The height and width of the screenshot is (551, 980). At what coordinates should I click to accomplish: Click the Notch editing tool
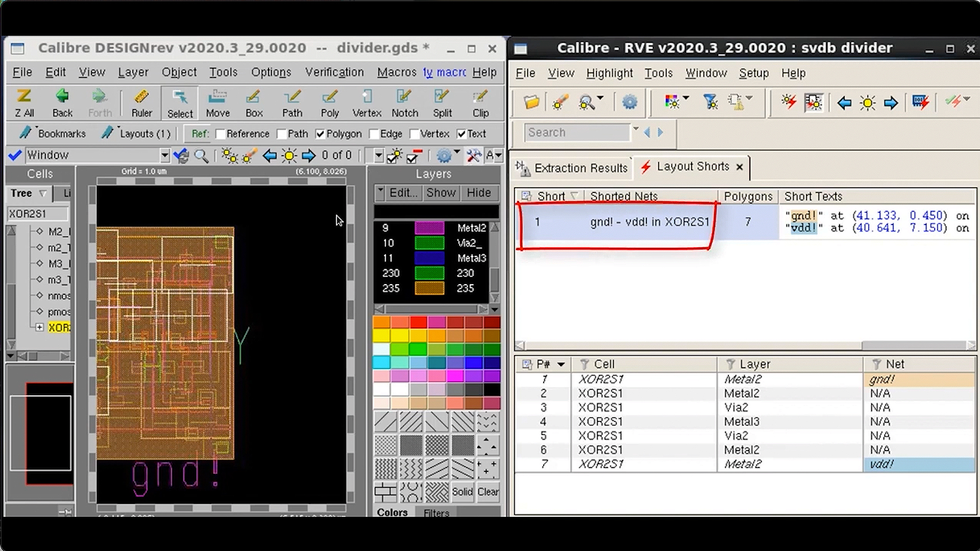pos(404,103)
